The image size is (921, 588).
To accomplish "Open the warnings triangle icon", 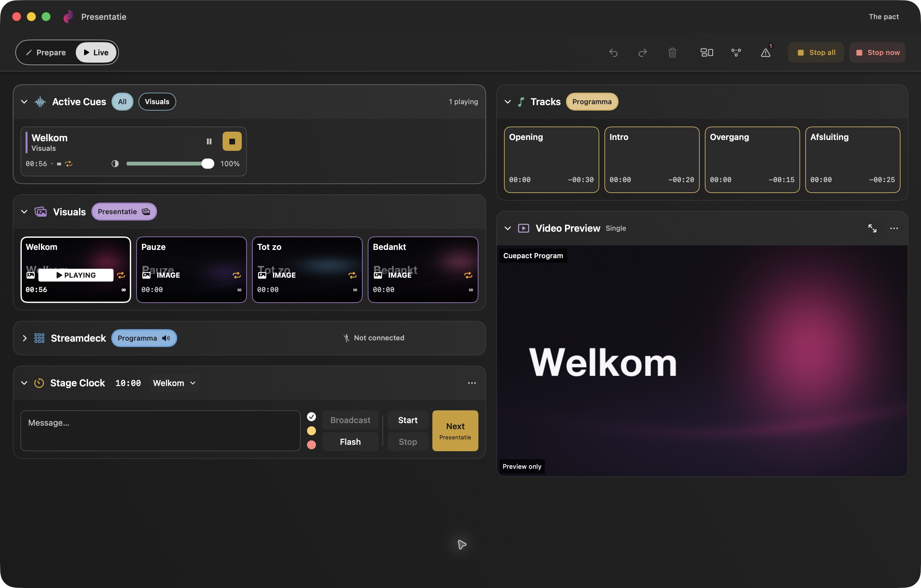I will click(x=766, y=52).
